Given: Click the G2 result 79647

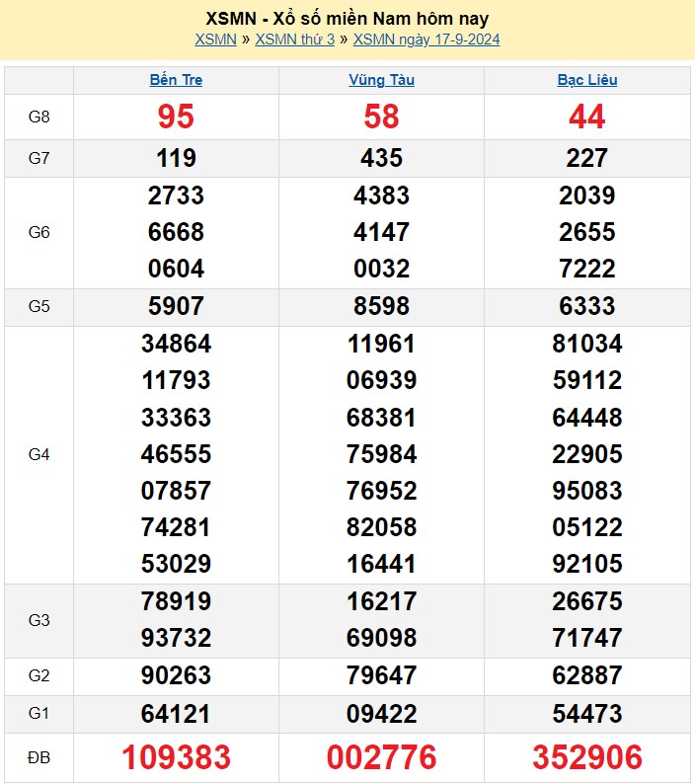Looking at the screenshot, I should click(381, 675).
